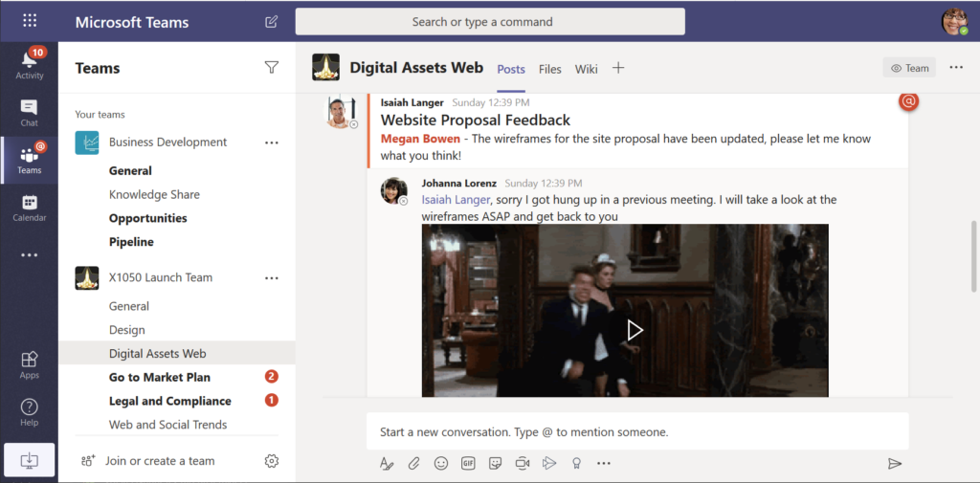
Task: Click the Isaiah Langer mention link
Action: coord(457,200)
